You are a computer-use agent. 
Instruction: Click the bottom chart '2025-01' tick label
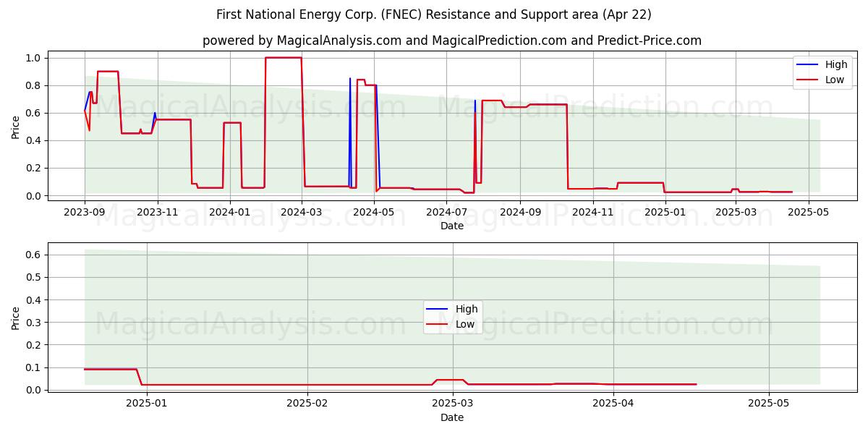pyautogui.click(x=147, y=403)
